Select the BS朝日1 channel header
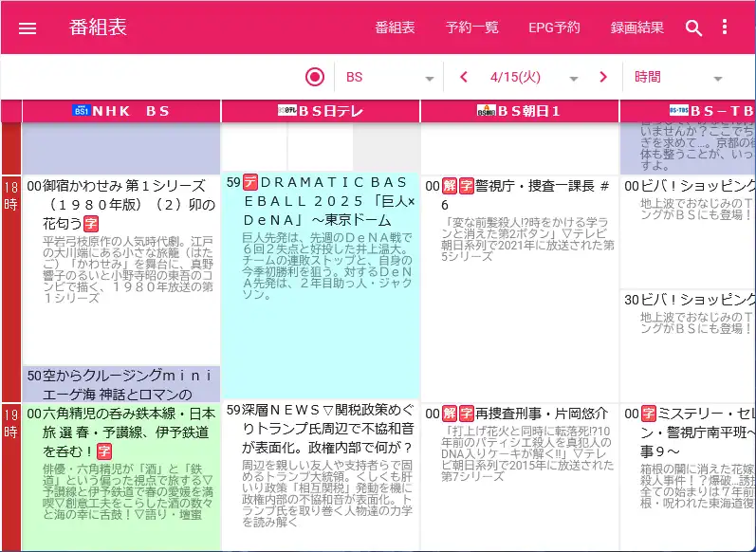This screenshot has width=756, height=552. 520,111
